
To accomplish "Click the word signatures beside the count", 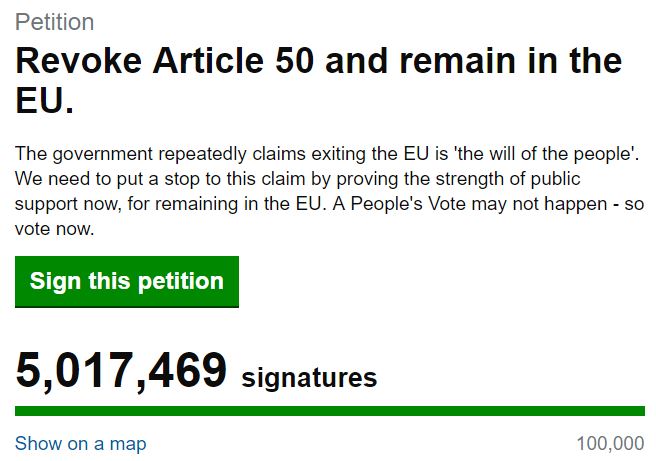I will pos(310,378).
